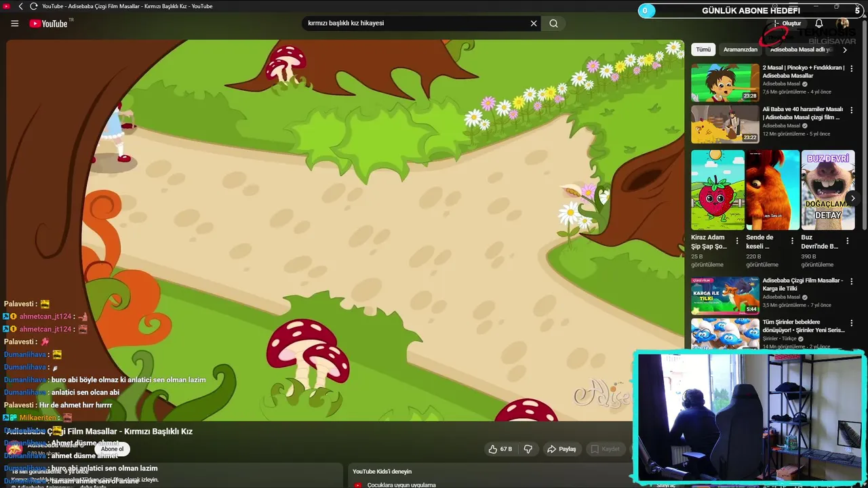Share the video via Paylaş
The width and height of the screenshot is (868, 488).
(561, 449)
